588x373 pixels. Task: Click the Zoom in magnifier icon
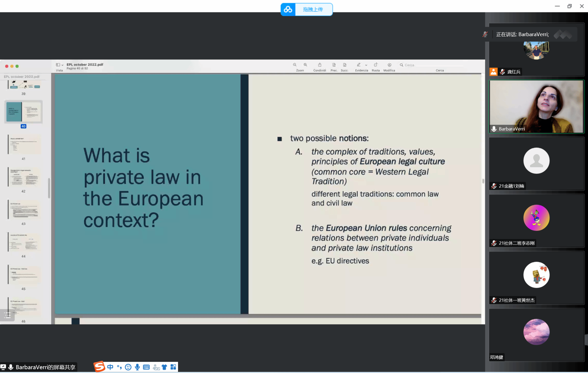click(x=305, y=65)
